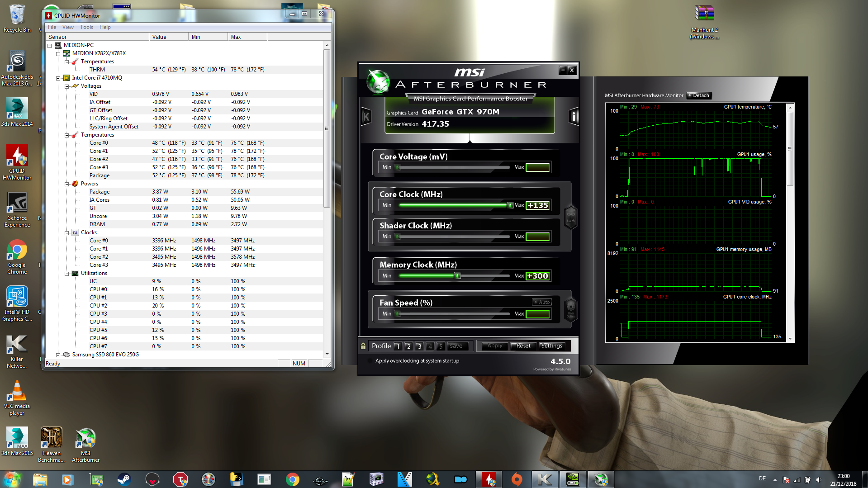Viewport: 868px width, 488px height.
Task: Load Afterburner profile 2
Action: pyautogui.click(x=408, y=346)
